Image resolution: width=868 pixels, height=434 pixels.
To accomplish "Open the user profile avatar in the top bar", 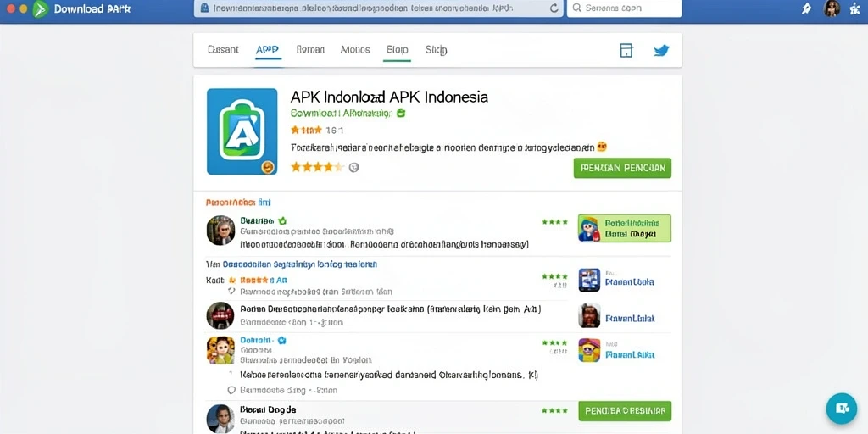I will click(x=832, y=8).
